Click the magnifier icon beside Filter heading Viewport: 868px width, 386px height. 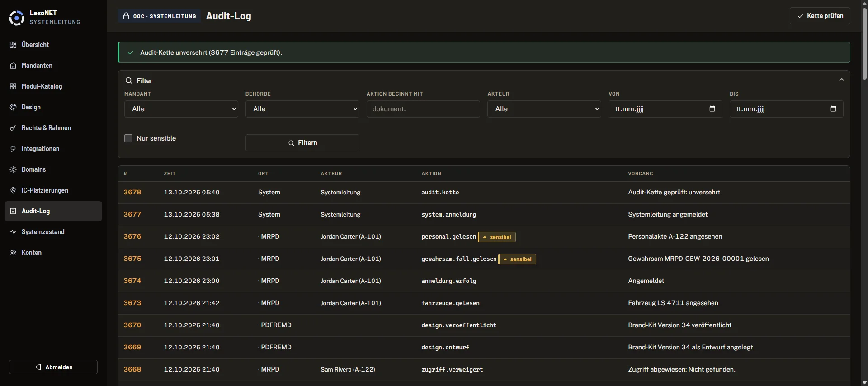(x=129, y=80)
